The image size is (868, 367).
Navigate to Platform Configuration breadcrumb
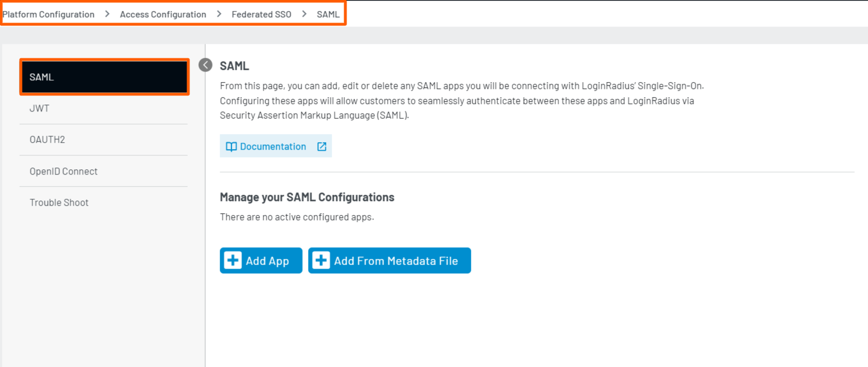(x=49, y=14)
